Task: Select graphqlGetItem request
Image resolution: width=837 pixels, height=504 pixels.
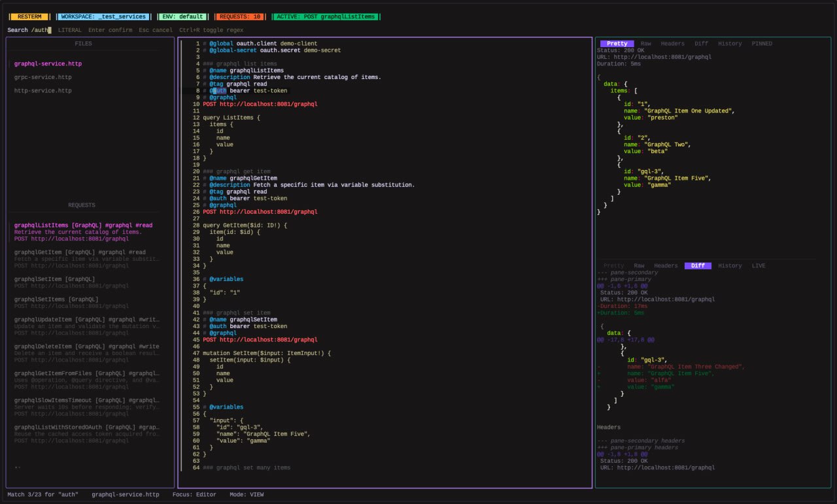Action: [86, 259]
